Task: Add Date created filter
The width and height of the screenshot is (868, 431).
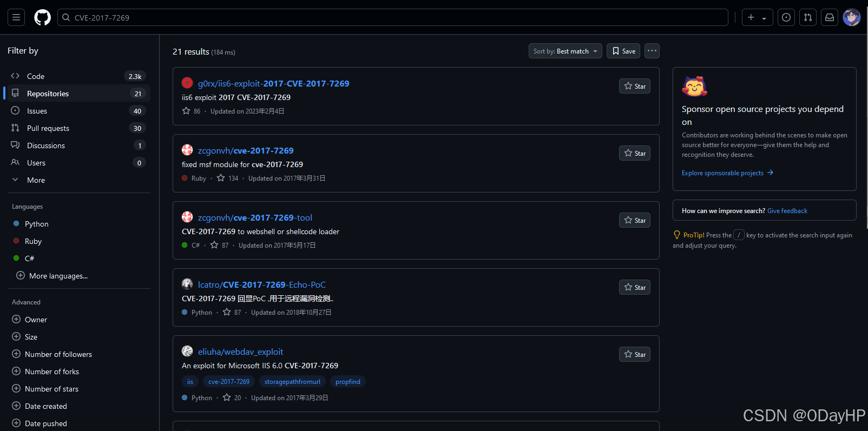Action: [x=79, y=406]
